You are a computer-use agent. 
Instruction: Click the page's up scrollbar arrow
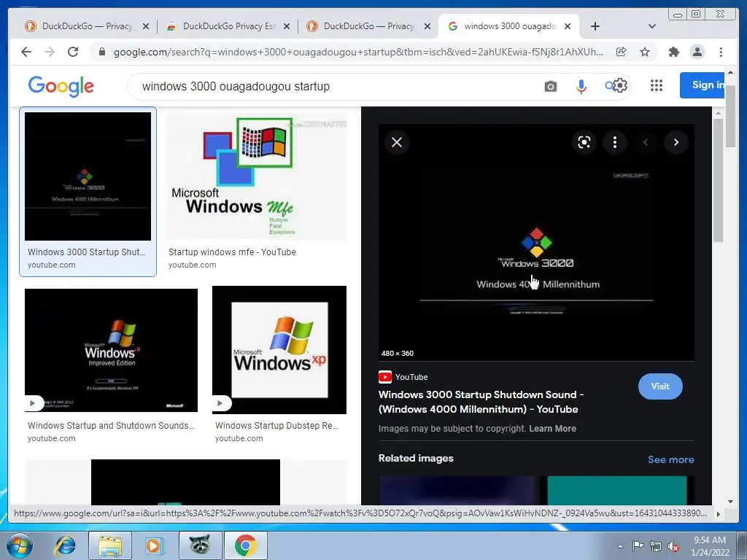[730, 72]
